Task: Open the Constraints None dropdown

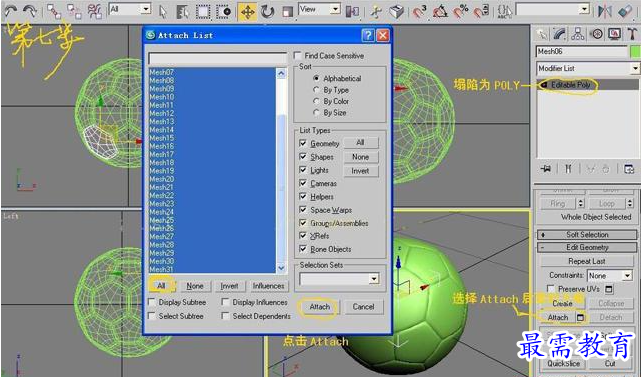Action: point(628,276)
